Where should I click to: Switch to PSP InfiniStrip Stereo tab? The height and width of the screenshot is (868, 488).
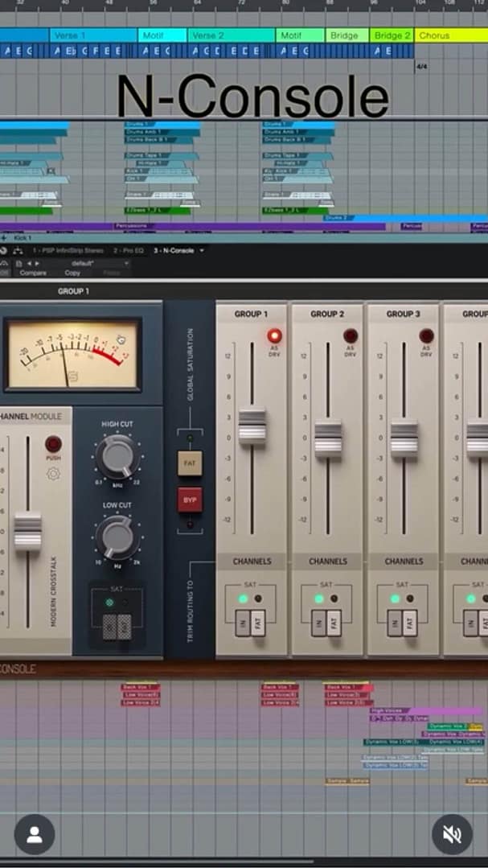(x=68, y=251)
